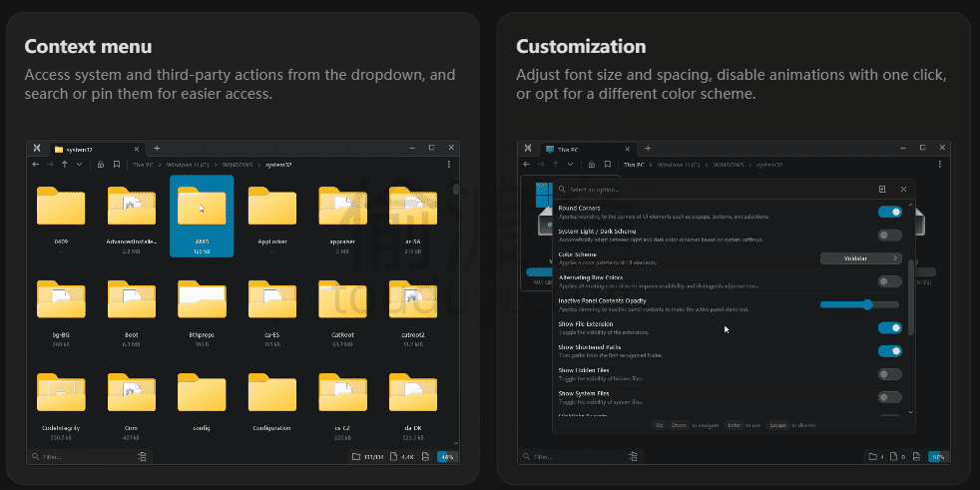
Task: Close the options popup
Action: pos(903,190)
